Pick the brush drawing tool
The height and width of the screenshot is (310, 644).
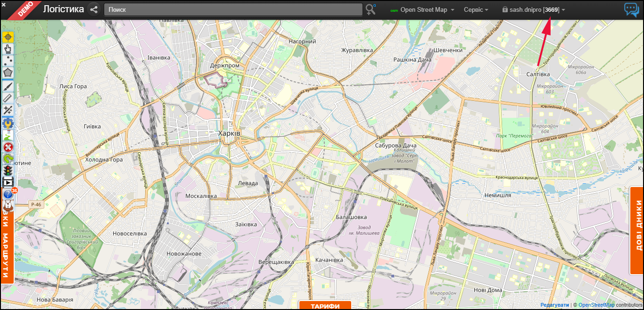coord(8,86)
